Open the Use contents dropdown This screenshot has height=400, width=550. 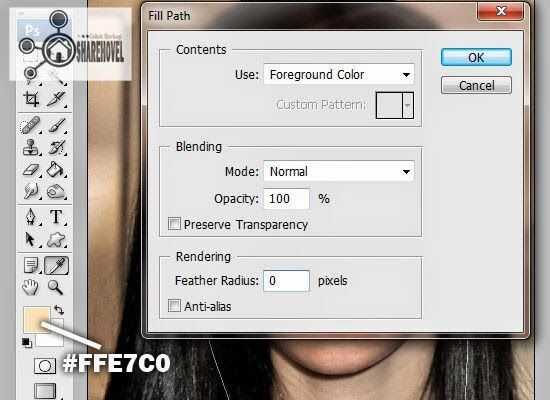(339, 74)
